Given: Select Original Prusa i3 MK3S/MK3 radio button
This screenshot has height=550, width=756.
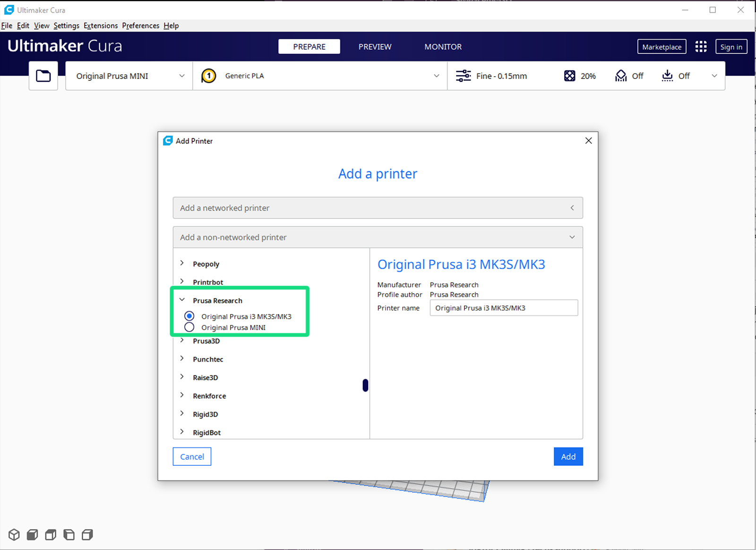Looking at the screenshot, I should [189, 316].
